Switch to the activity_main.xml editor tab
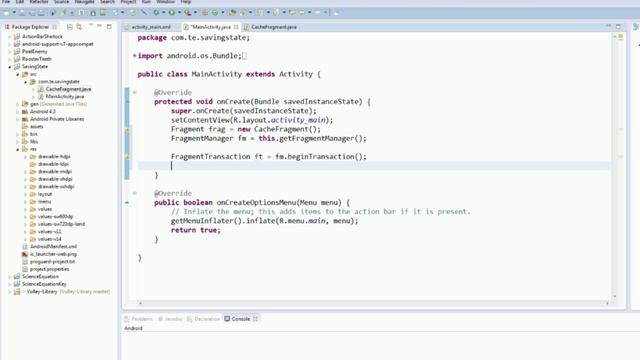 (151, 27)
